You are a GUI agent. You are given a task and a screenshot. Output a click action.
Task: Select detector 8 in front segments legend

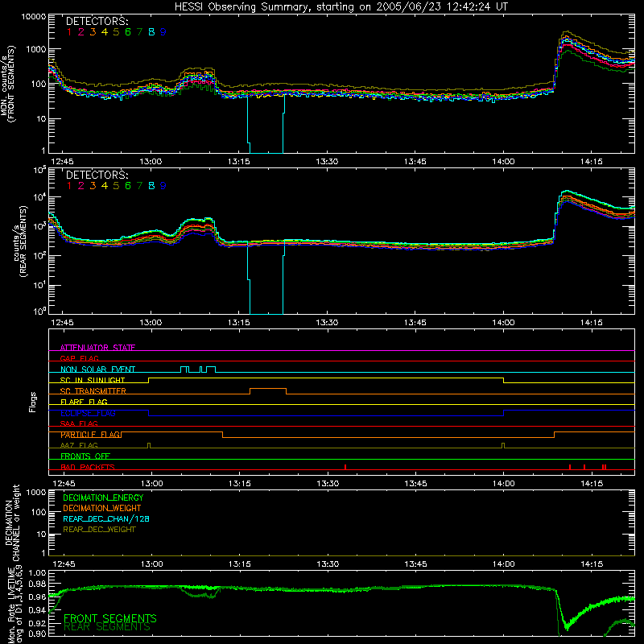[151, 32]
